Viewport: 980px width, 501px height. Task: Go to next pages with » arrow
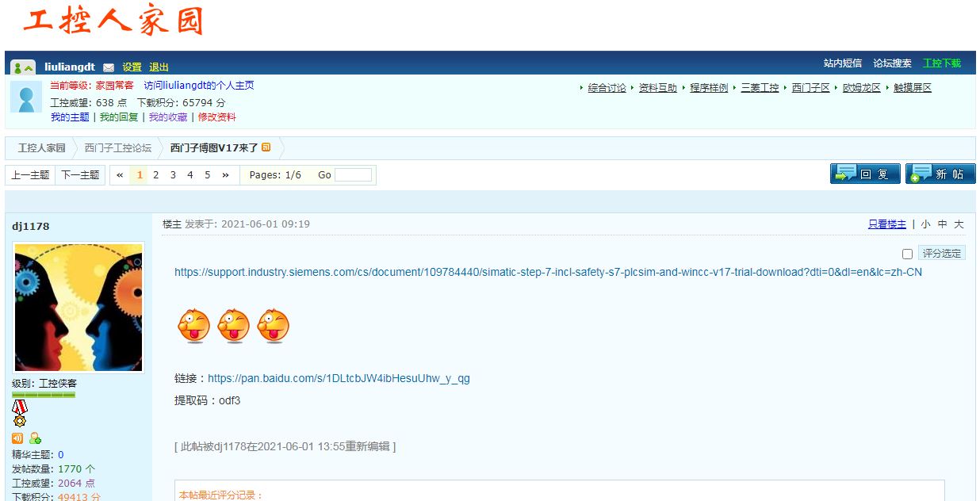pyautogui.click(x=225, y=175)
